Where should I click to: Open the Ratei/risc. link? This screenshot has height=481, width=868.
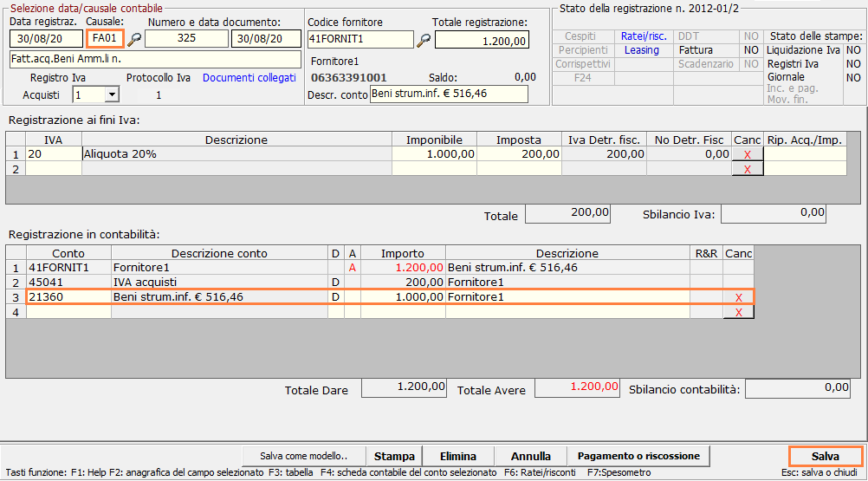coord(644,36)
